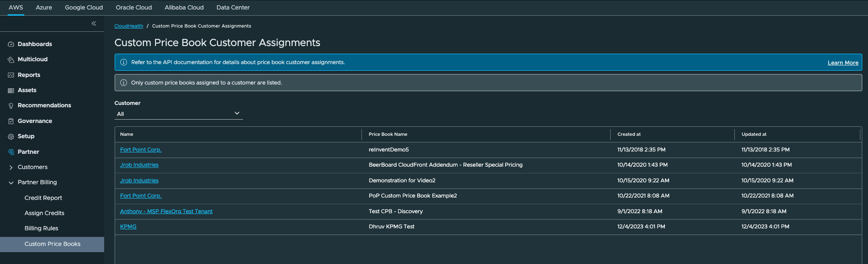868x264 pixels.
Task: Click the Setup gear icon
Action: pos(11,137)
